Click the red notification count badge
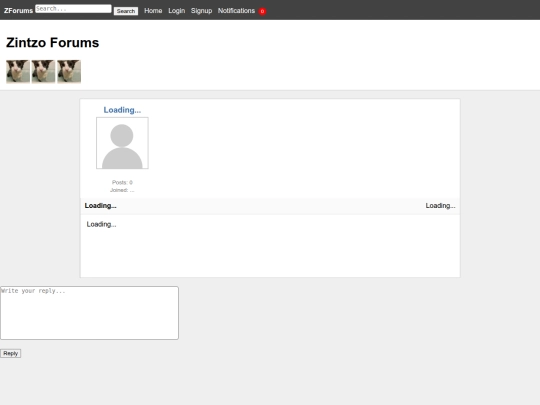This screenshot has width=540, height=405. [x=262, y=11]
